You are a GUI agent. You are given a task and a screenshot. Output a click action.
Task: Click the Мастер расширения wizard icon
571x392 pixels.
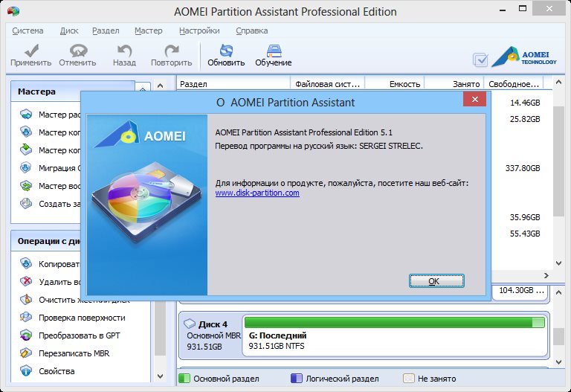26,115
